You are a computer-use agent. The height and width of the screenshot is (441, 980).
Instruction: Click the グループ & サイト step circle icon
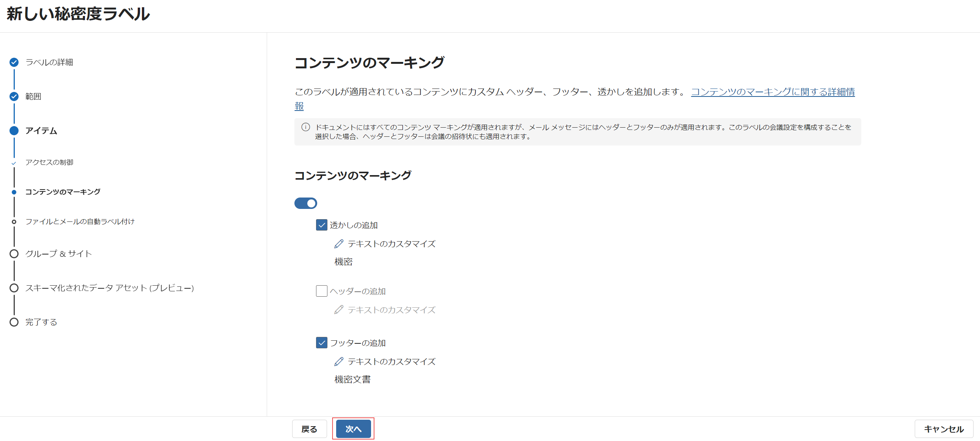[14, 254]
